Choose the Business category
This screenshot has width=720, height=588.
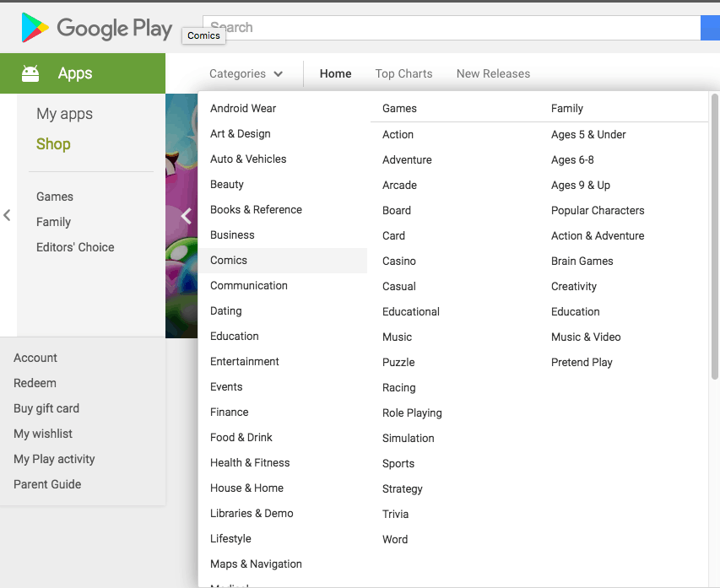tap(232, 235)
